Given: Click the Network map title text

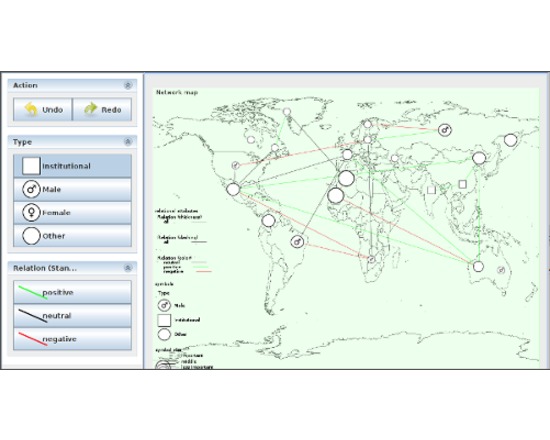Looking at the screenshot, I should 177,92.
